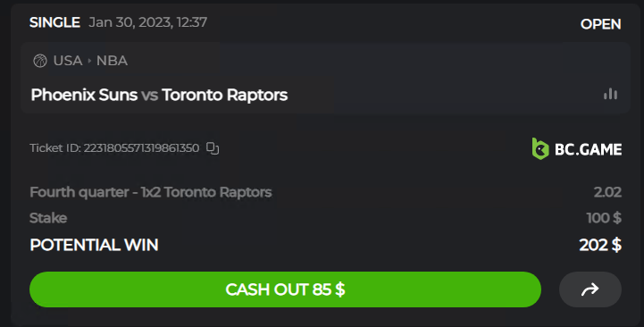Click the Fourth quarter 1x2 Toronto Raptors selection
The image size is (644, 327).
[151, 192]
